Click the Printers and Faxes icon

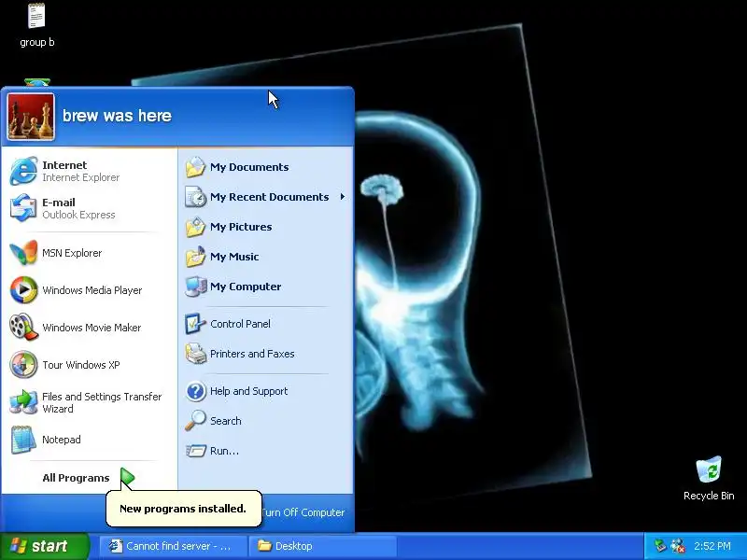pyautogui.click(x=195, y=354)
